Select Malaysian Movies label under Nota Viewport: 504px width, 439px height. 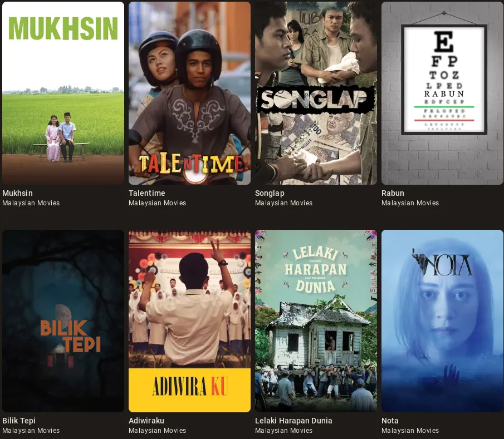(410, 430)
